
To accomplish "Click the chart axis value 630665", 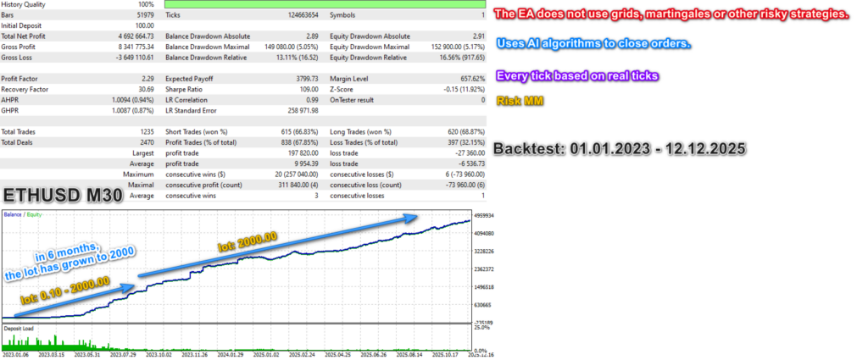I will point(482,305).
